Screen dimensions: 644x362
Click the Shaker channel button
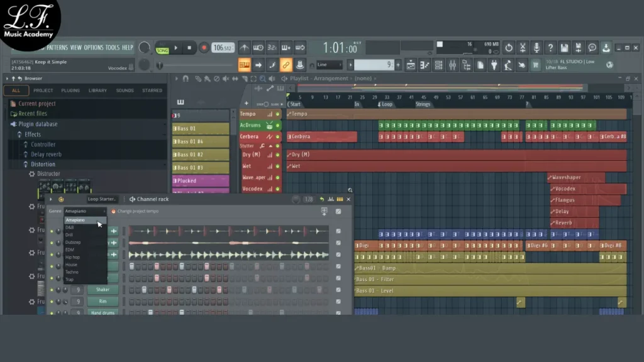point(103,289)
